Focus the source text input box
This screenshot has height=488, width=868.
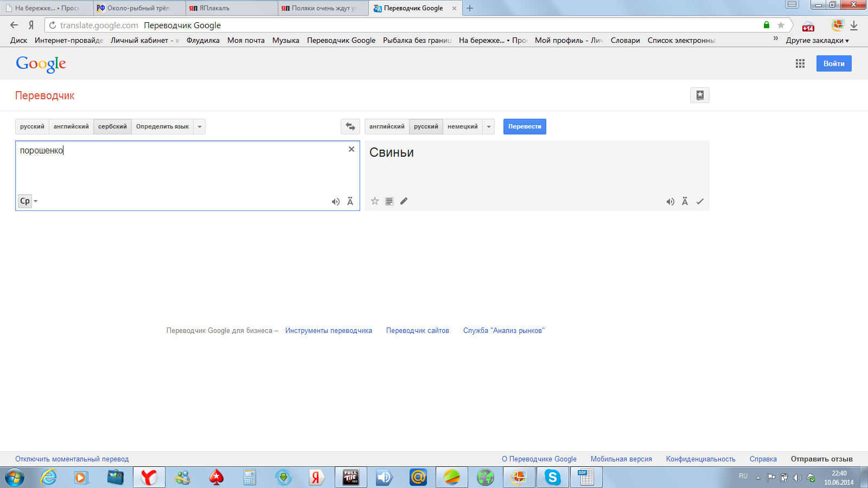pos(188,176)
